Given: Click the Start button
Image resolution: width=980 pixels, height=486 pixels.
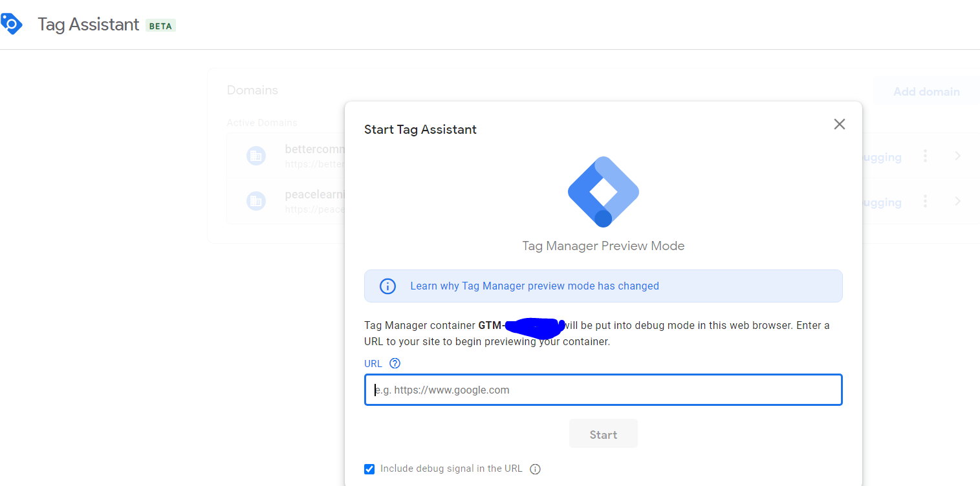Looking at the screenshot, I should tap(604, 434).
